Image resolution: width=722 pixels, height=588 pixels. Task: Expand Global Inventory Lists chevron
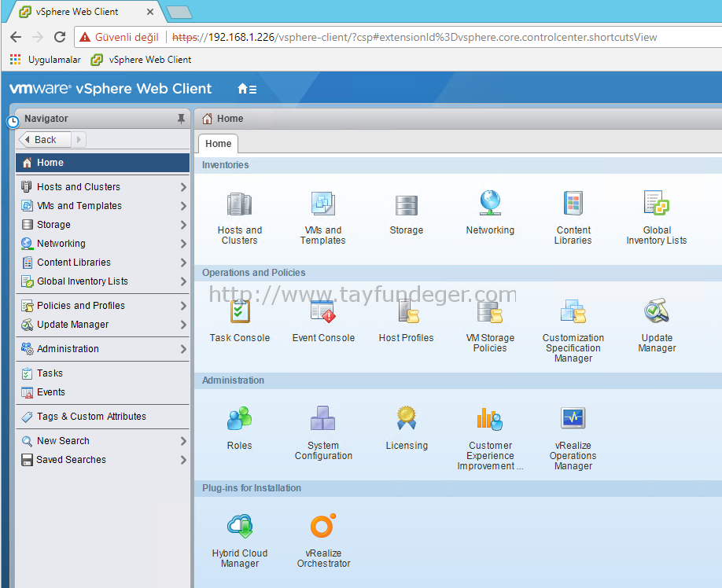(x=183, y=281)
